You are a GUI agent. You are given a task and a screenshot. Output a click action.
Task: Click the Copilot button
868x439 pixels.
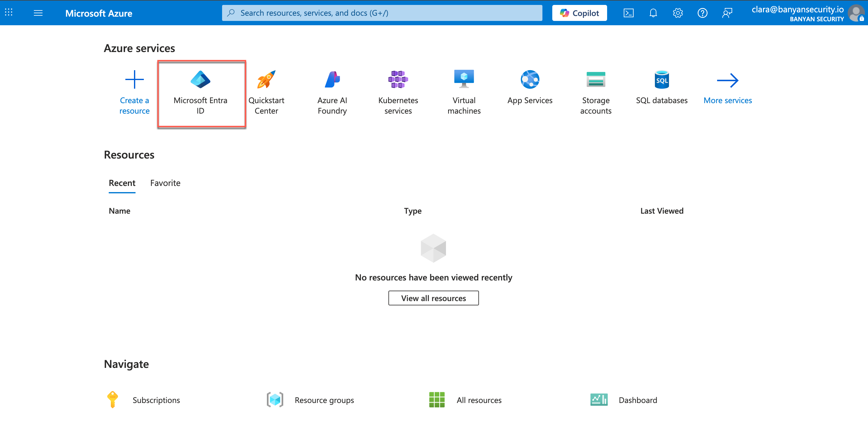pyautogui.click(x=579, y=13)
